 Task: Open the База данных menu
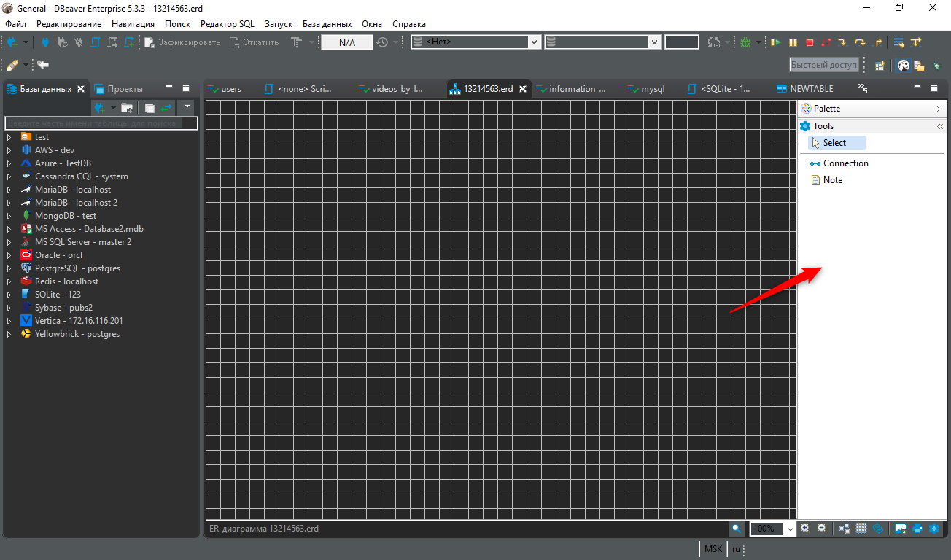pos(326,23)
